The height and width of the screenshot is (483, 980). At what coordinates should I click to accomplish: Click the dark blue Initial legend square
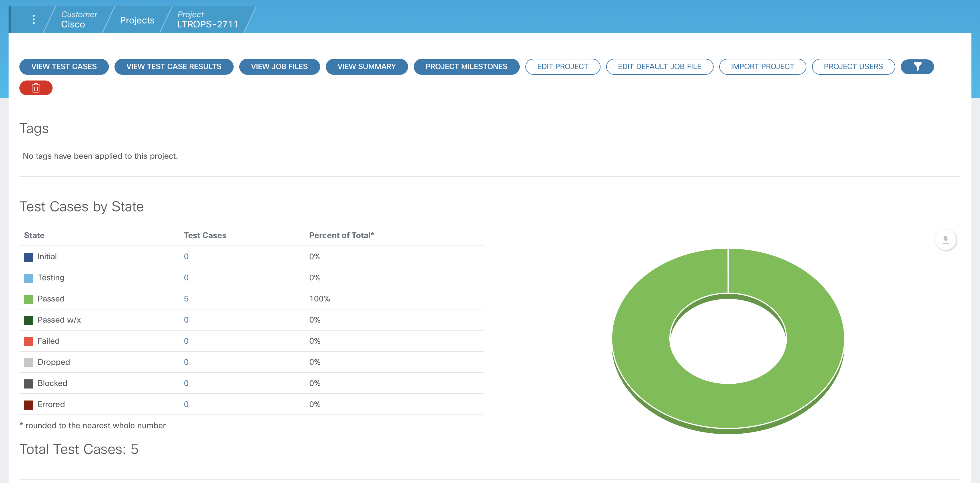[x=29, y=257]
